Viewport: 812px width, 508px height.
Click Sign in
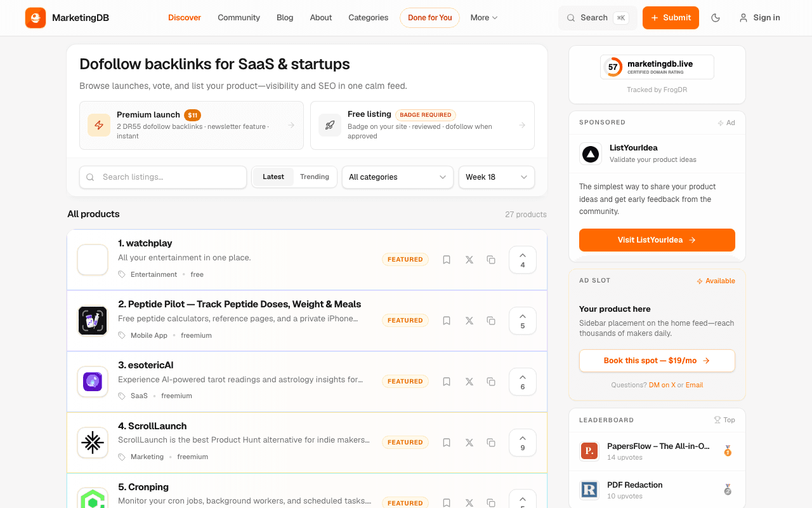[x=760, y=18]
